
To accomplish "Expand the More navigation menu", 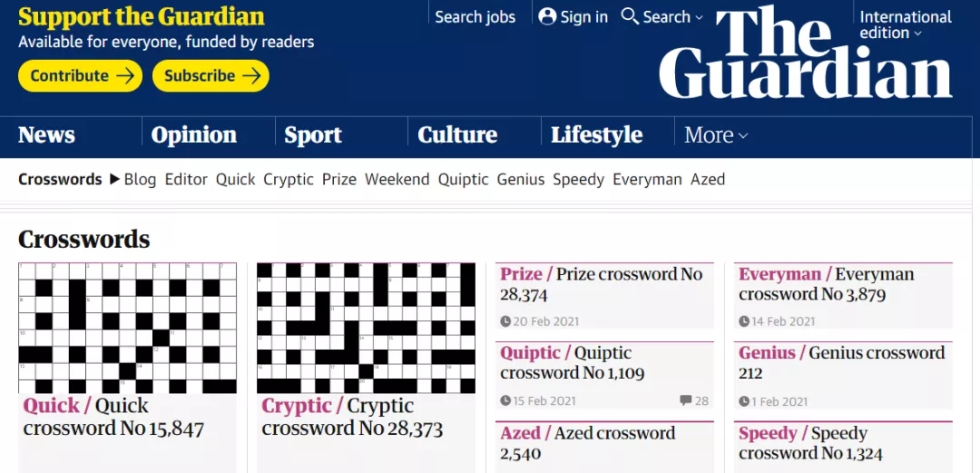I will [716, 135].
